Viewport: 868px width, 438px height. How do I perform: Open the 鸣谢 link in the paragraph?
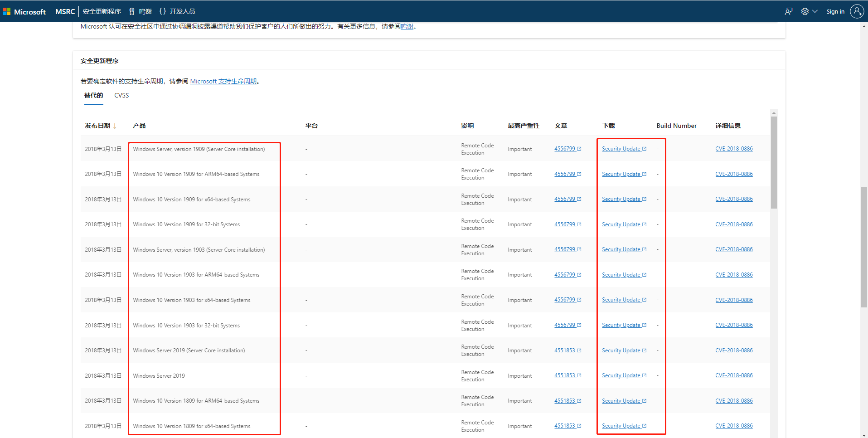pyautogui.click(x=407, y=27)
